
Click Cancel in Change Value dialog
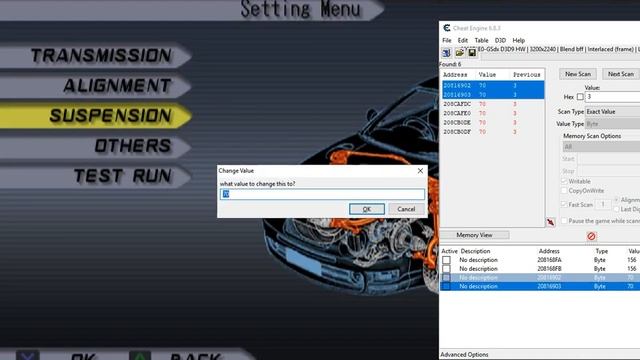(406, 209)
